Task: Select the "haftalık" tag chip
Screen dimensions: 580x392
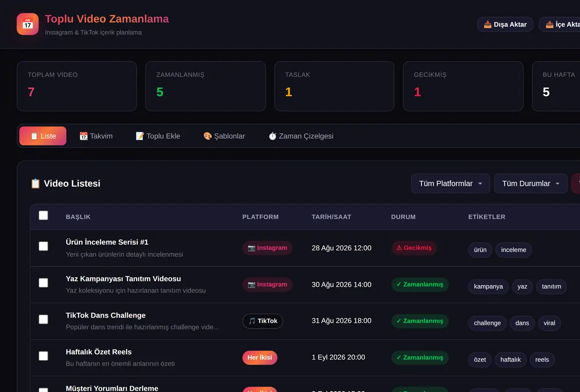Action: pos(510,360)
